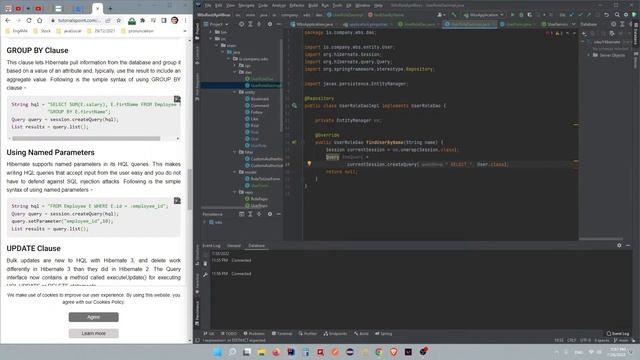Screen dimensions: 640x360
Task: Expand the wbs node in Persistence panel
Action: [x=204, y=222]
